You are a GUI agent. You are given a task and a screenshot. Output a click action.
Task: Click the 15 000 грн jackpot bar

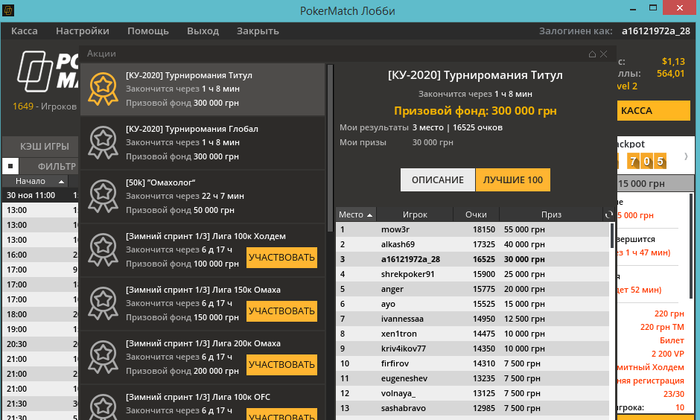[655, 183]
